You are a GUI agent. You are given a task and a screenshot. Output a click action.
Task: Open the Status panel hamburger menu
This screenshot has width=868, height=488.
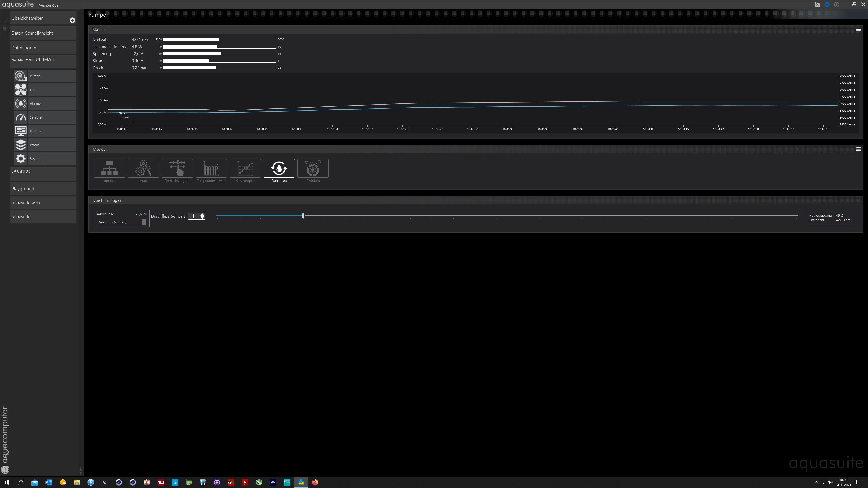pyautogui.click(x=858, y=30)
